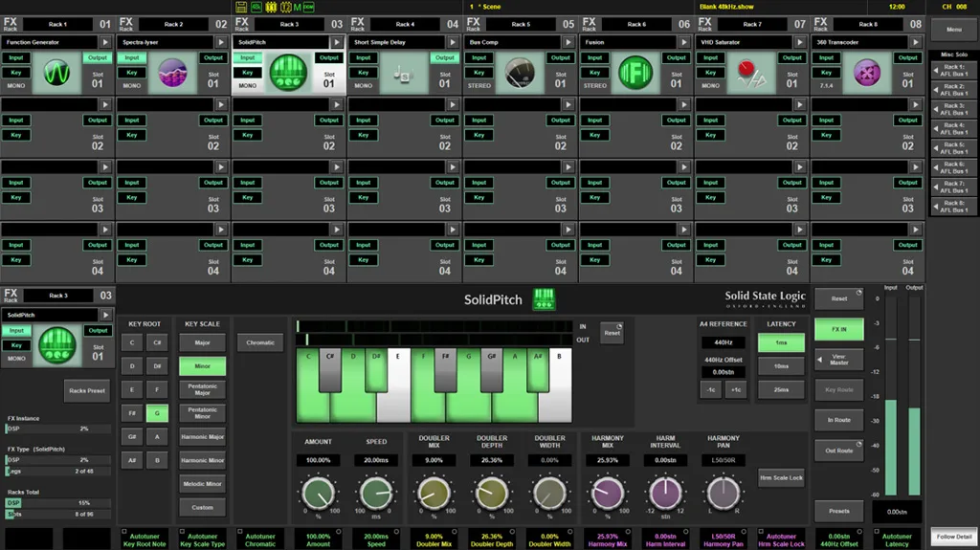
Task: Toggle the FX IN button
Action: (839, 329)
